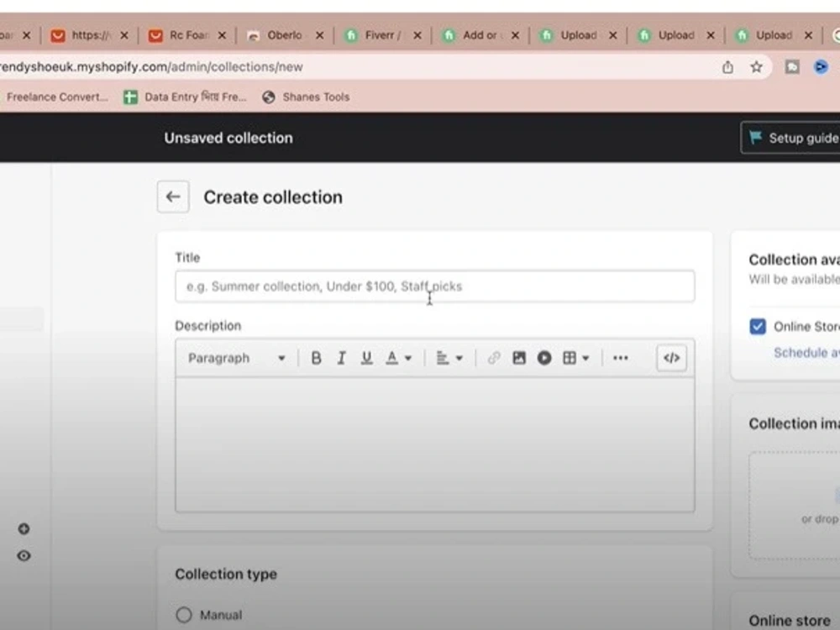The height and width of the screenshot is (630, 840).
Task: Open the Data Entry bookmark
Action: [186, 97]
